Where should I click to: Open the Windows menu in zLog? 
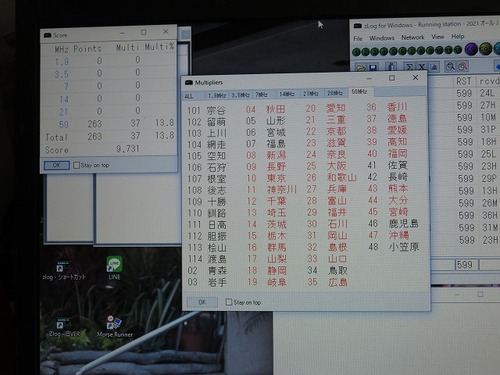pyautogui.click(x=382, y=38)
